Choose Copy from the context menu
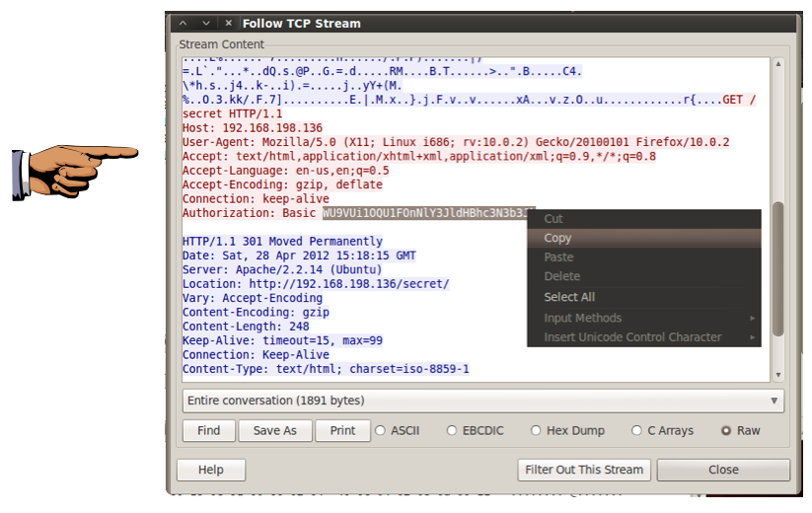812x513 pixels. click(x=644, y=238)
